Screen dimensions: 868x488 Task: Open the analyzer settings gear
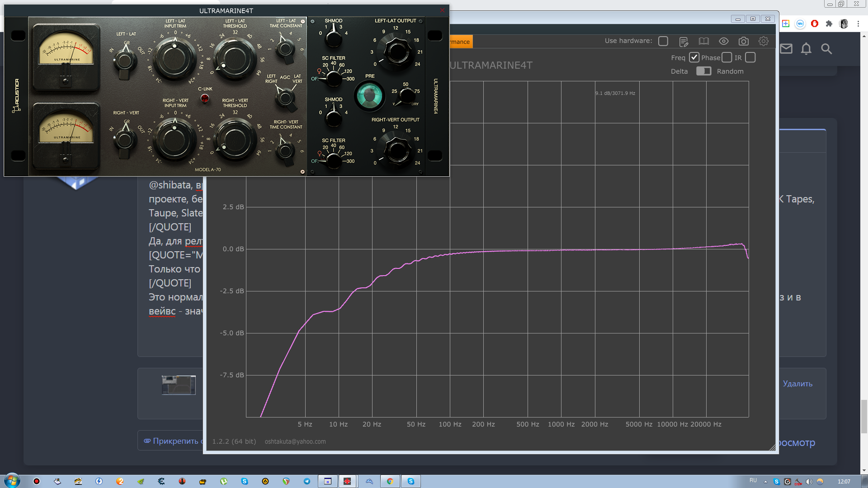point(763,42)
